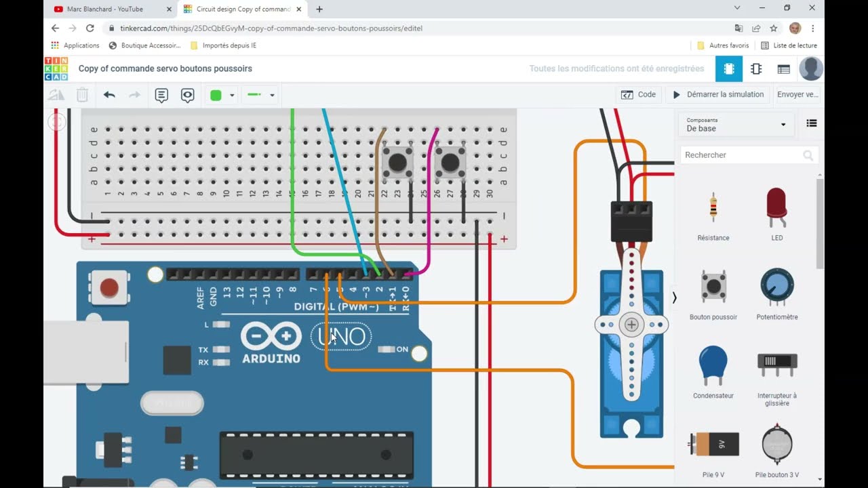Undo the last action
The width and height of the screenshot is (868, 488).
(109, 96)
